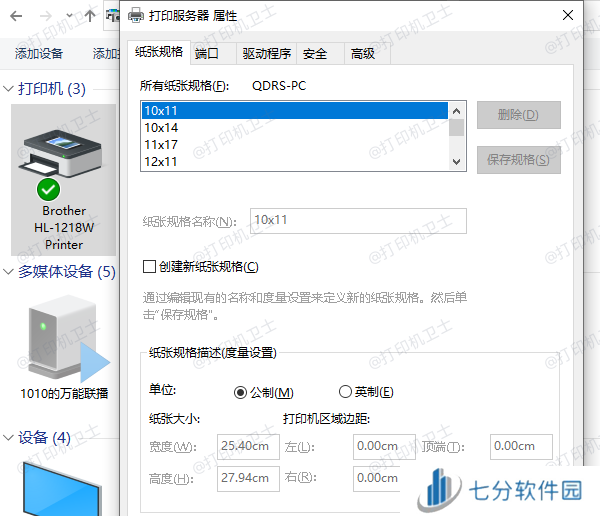Open the 驱动程序 tab
Image resolution: width=600 pixels, height=516 pixels.
(x=266, y=54)
